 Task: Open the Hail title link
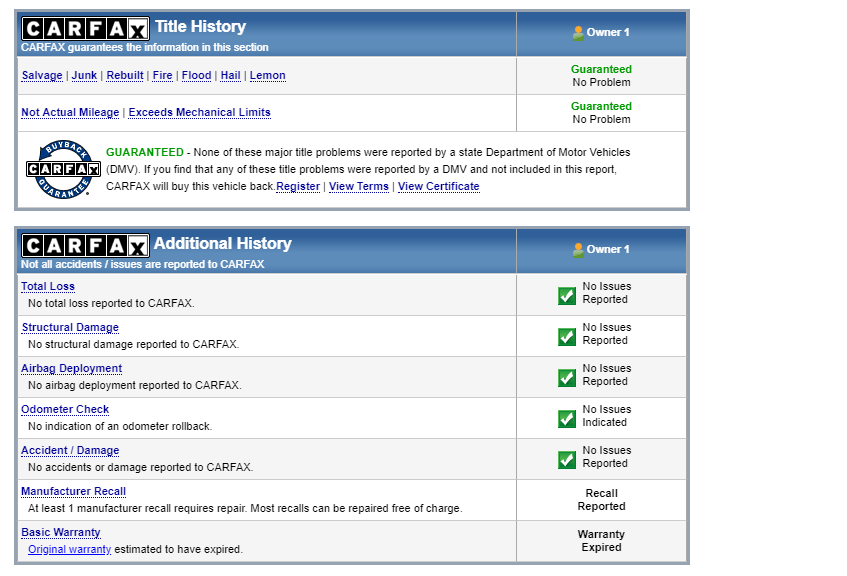click(231, 75)
